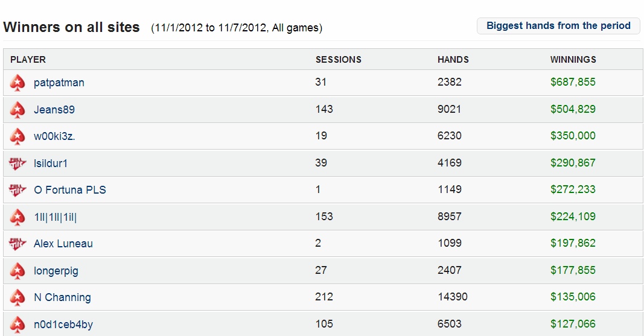This screenshot has width=644, height=336.
Task: Click PokerStars icon beside N Channing
Action: pyautogui.click(x=18, y=298)
